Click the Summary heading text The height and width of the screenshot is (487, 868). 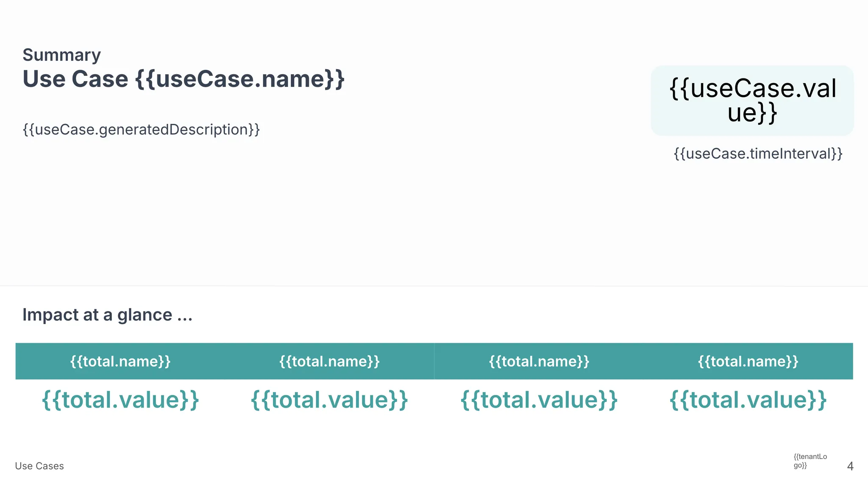point(61,55)
